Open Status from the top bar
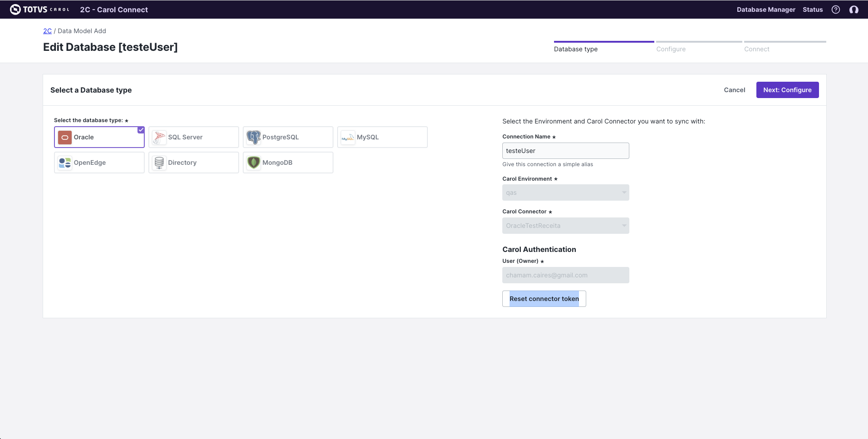The image size is (868, 439). tap(812, 9)
